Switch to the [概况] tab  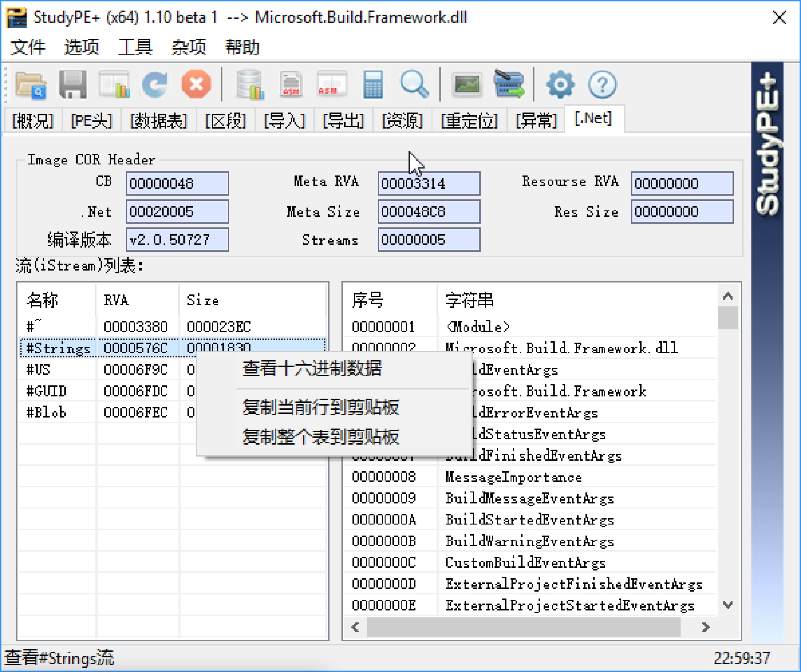(x=33, y=121)
